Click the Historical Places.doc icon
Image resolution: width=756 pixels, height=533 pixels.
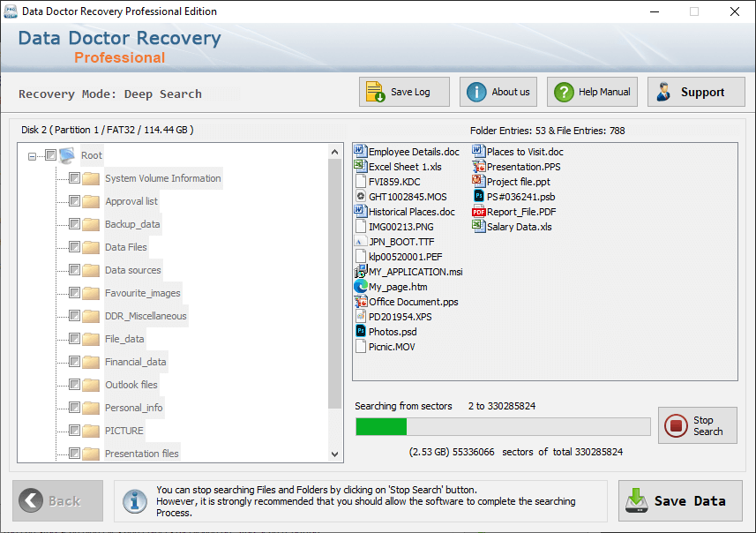360,211
